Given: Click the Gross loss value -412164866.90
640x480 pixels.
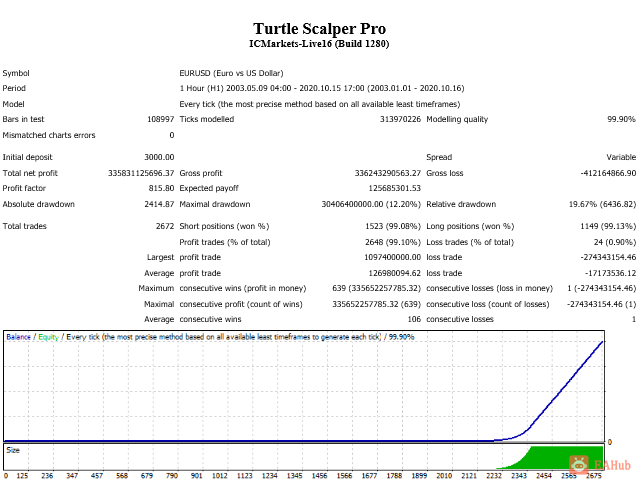Looking at the screenshot, I should [x=608, y=173].
